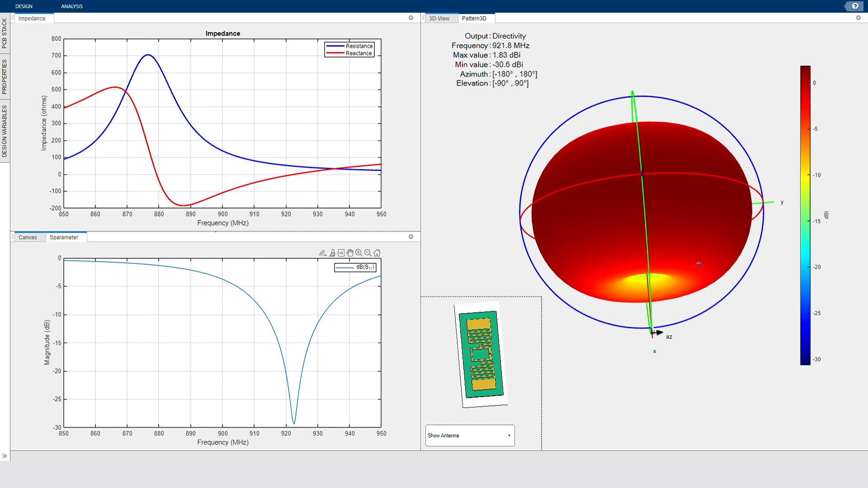Open the Show Antenna dropdown
This screenshot has height=488, width=868.
(x=470, y=436)
